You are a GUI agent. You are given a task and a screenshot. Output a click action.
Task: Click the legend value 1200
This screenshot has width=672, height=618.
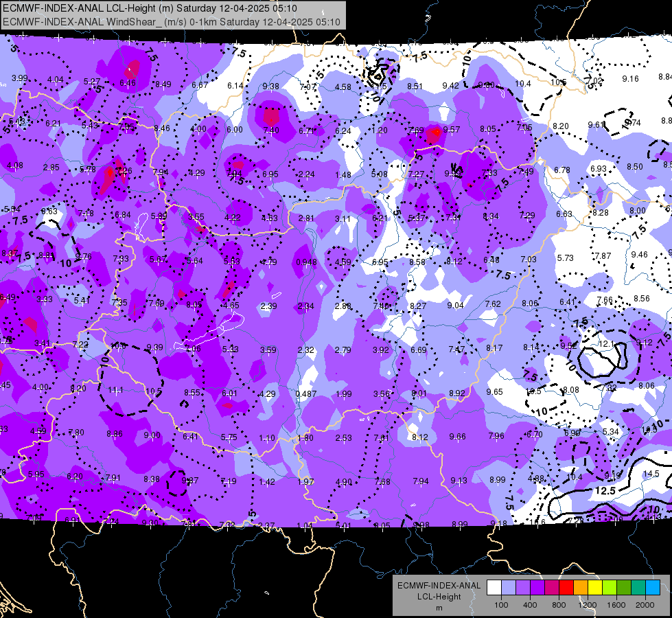pyautogui.click(x=588, y=605)
